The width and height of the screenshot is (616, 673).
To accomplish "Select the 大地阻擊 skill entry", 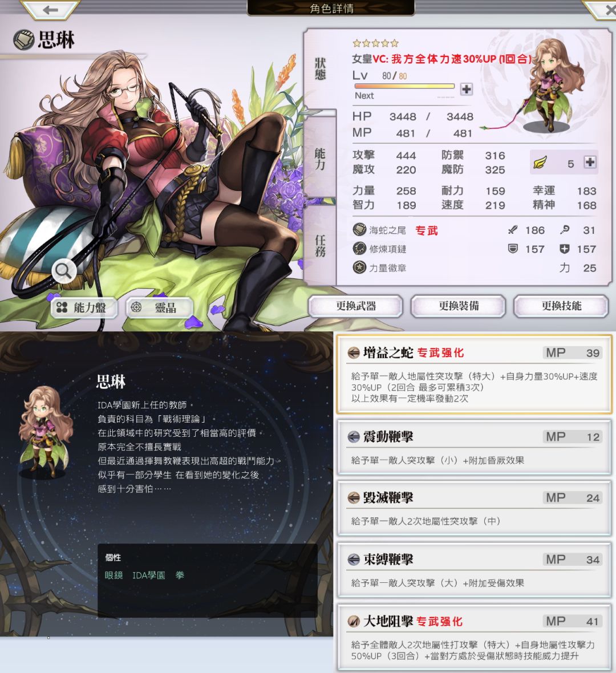I will point(474,638).
